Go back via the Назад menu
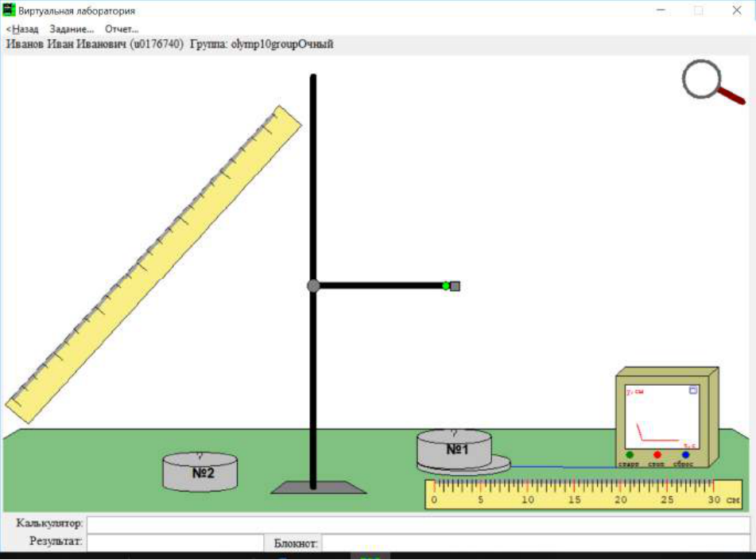 coord(22,29)
